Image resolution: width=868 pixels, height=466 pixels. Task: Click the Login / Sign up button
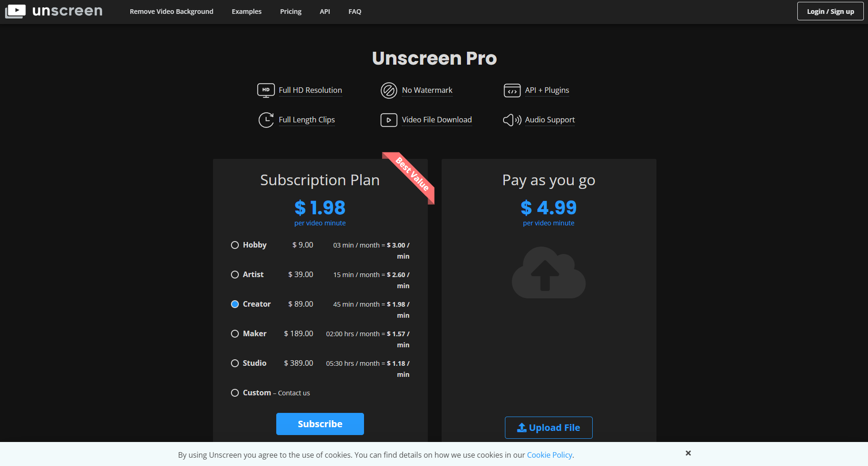pyautogui.click(x=831, y=11)
